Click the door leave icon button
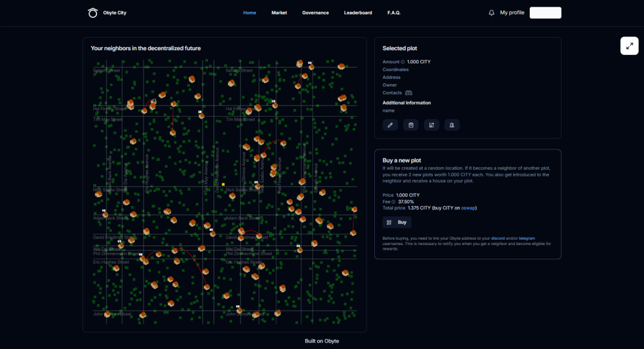644x349 pixels. click(452, 125)
